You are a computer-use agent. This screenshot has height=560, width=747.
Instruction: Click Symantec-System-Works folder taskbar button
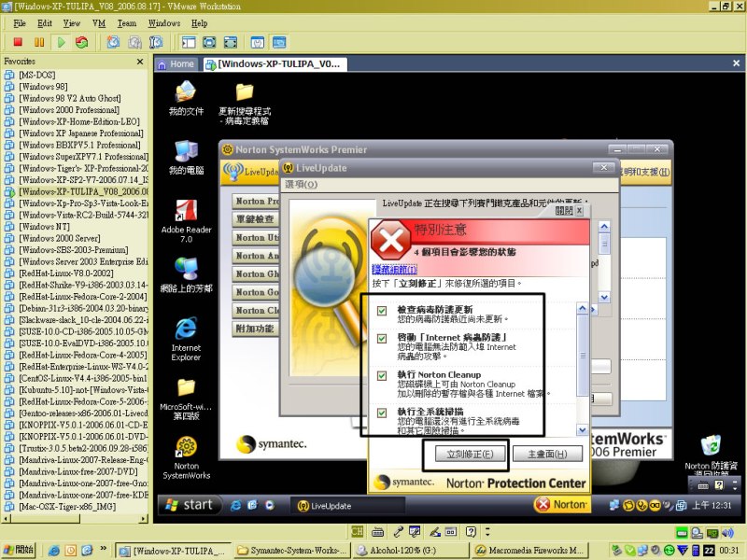(291, 551)
